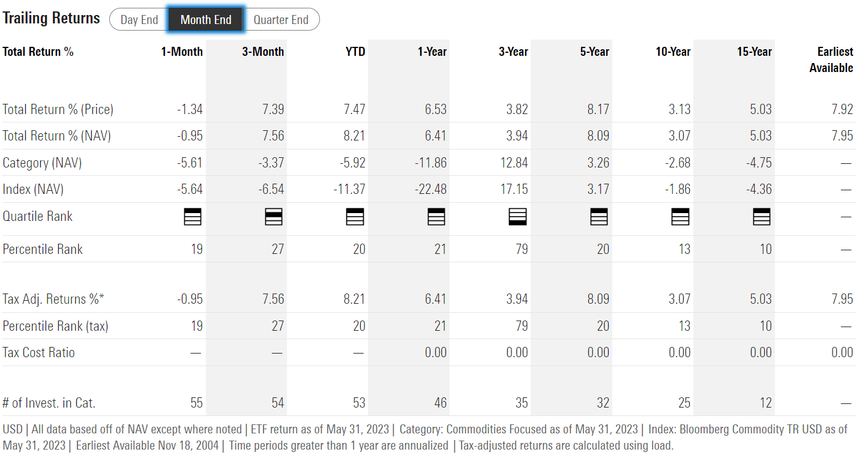Open the quartile rank chart for 3-Month
This screenshot has width=868, height=464.
pyautogui.click(x=274, y=217)
